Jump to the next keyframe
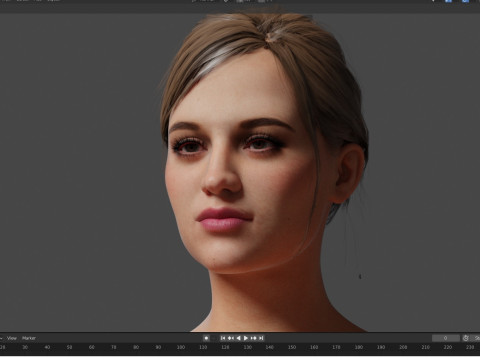480x360 pixels. coord(254,338)
